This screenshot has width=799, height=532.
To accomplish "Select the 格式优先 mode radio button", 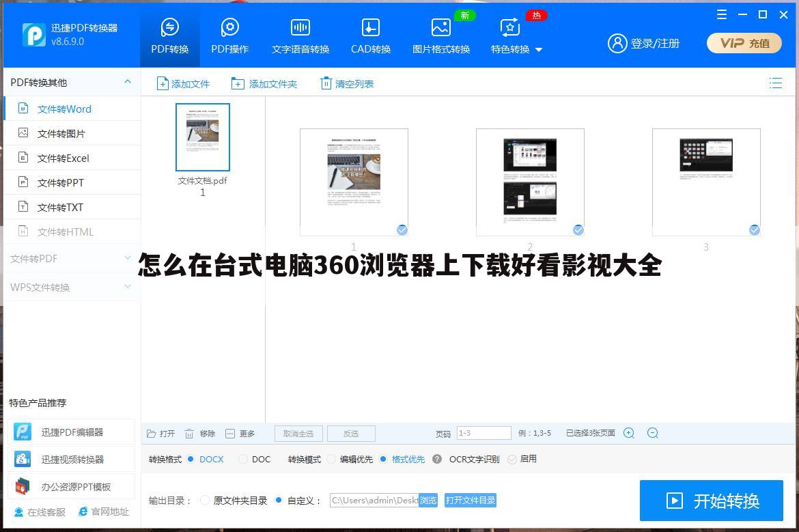I will pyautogui.click(x=383, y=459).
